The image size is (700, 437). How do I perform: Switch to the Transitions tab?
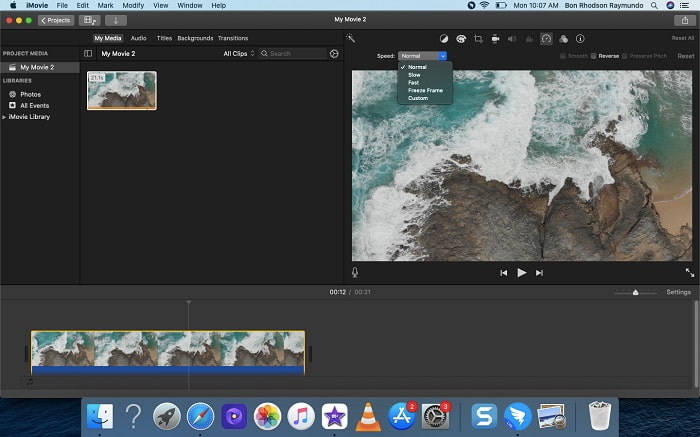pyautogui.click(x=233, y=38)
